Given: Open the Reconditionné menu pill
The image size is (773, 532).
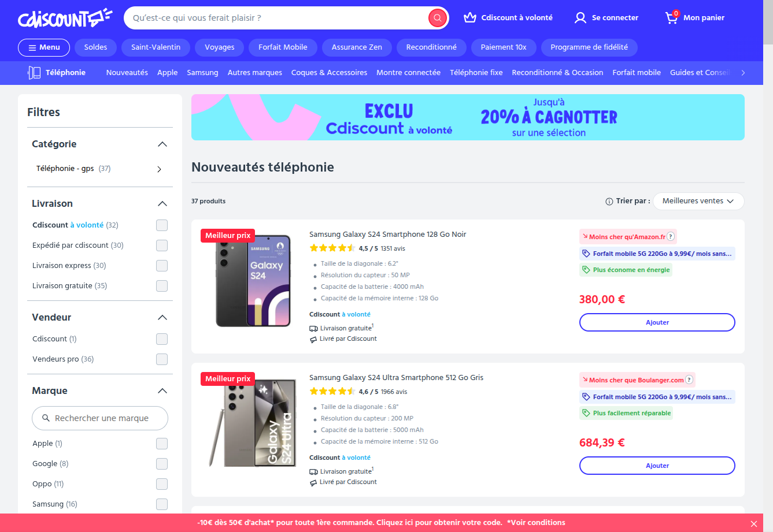Looking at the screenshot, I should coord(431,47).
